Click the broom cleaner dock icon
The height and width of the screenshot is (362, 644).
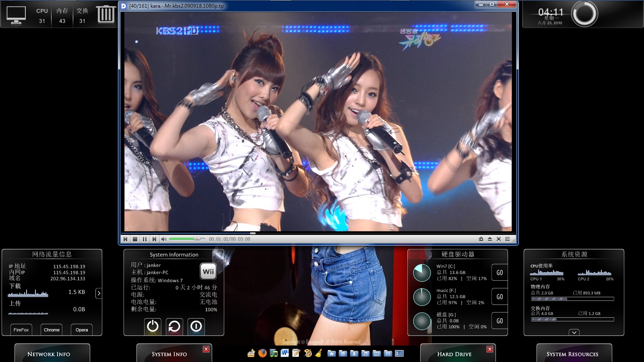(319, 353)
